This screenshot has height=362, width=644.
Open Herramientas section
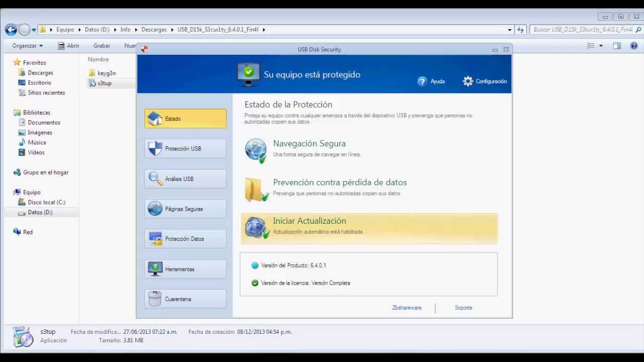[x=185, y=269]
